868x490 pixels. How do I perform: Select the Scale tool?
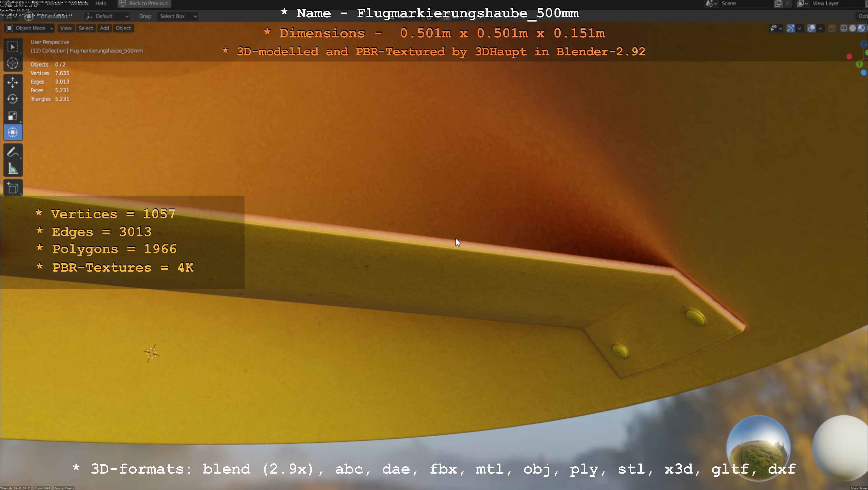click(x=13, y=116)
